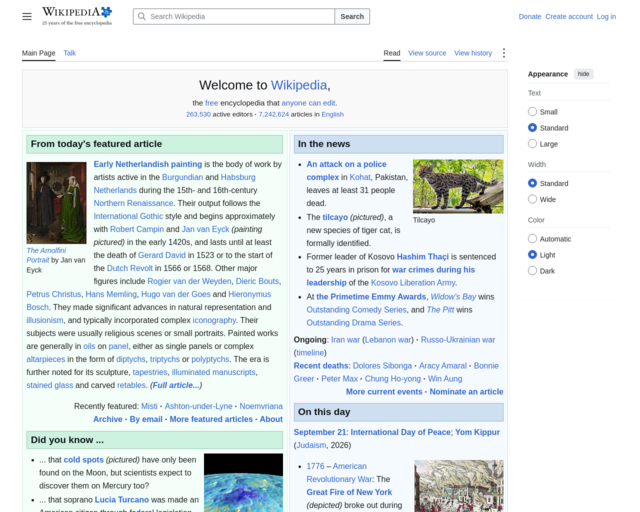This screenshot has height=512, width=640.
Task: Open the 1776 year link
Action: pos(315,466)
